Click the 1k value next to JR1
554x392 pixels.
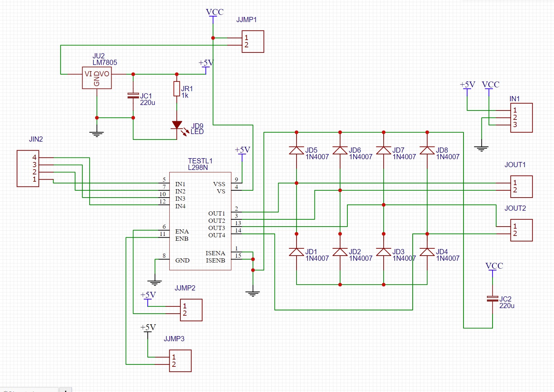tap(185, 95)
